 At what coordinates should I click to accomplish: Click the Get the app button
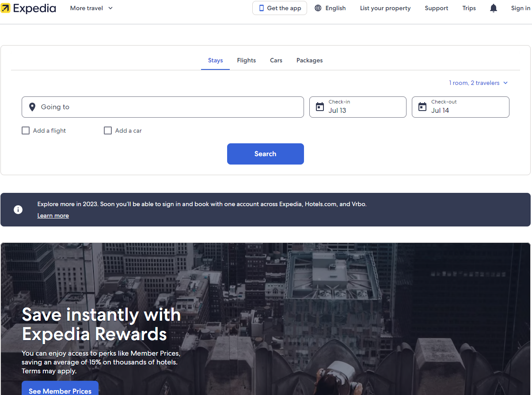pos(280,8)
